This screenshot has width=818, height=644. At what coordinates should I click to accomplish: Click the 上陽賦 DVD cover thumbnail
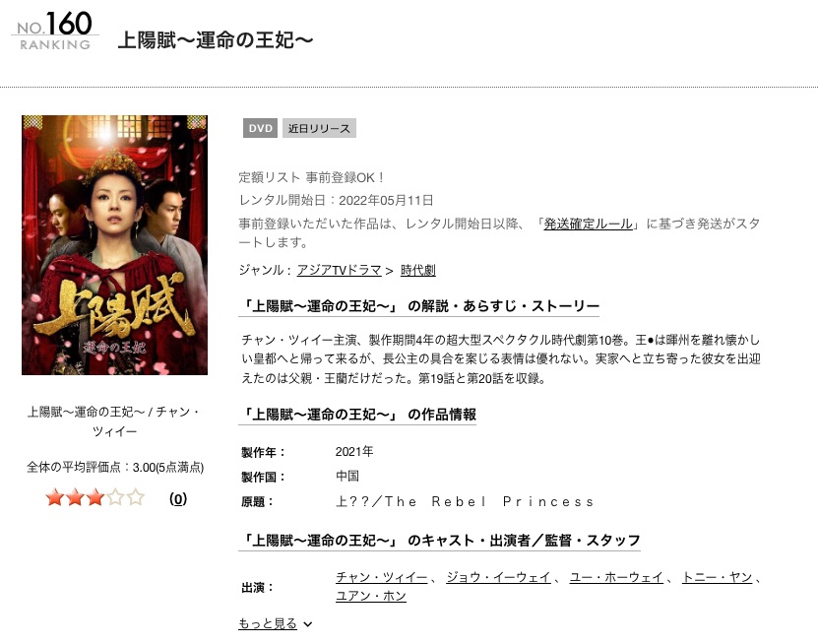115,245
